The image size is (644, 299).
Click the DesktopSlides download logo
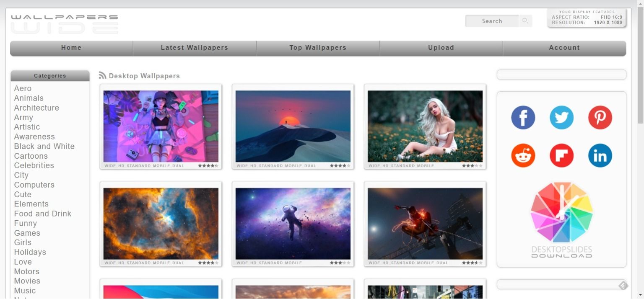click(x=561, y=219)
